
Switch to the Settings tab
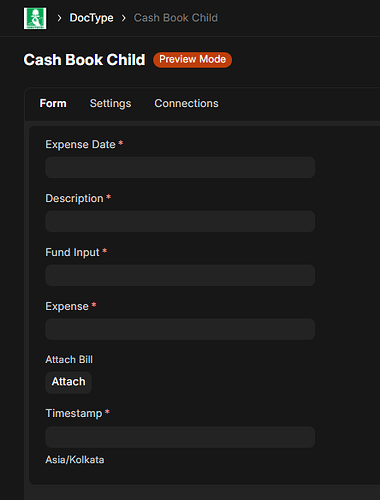pyautogui.click(x=110, y=103)
